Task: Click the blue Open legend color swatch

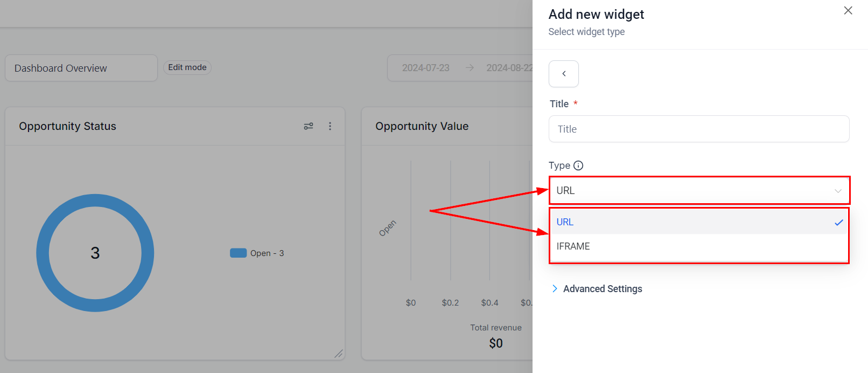Action: click(x=238, y=252)
